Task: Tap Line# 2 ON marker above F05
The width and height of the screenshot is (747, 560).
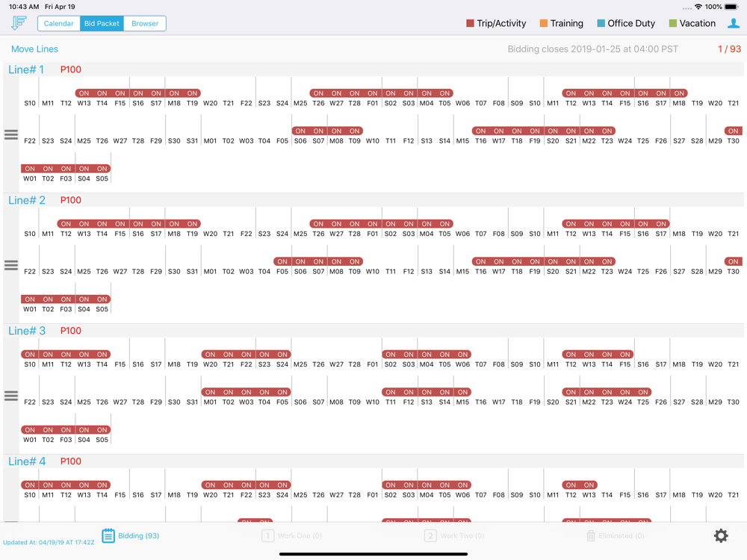Action: pos(282,261)
